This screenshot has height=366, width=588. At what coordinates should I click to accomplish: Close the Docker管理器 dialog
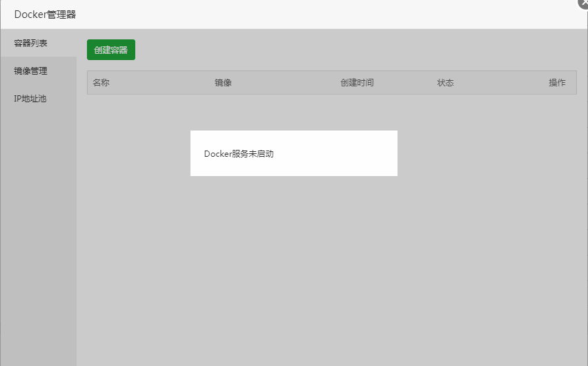(x=584, y=3)
